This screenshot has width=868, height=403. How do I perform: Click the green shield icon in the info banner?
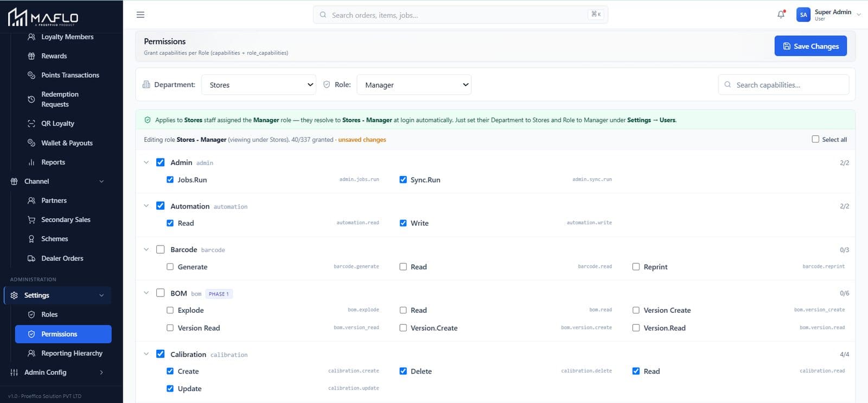pos(148,120)
